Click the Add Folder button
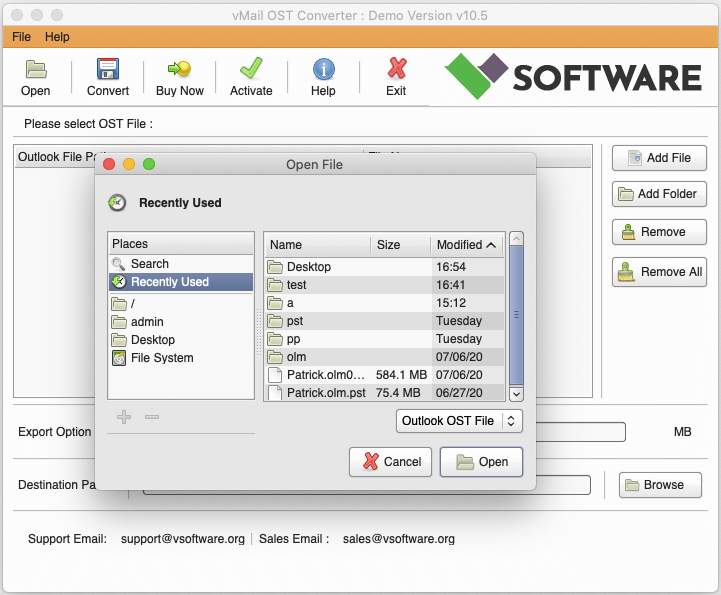 pos(659,194)
